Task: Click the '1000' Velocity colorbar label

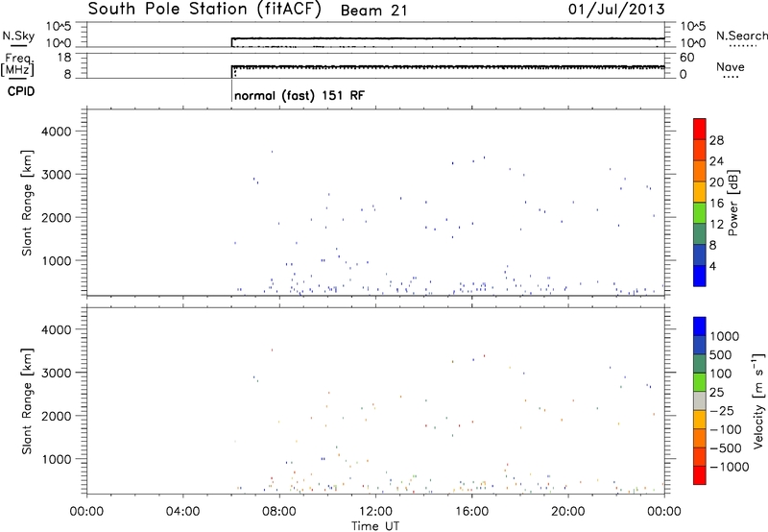Action: (724, 336)
